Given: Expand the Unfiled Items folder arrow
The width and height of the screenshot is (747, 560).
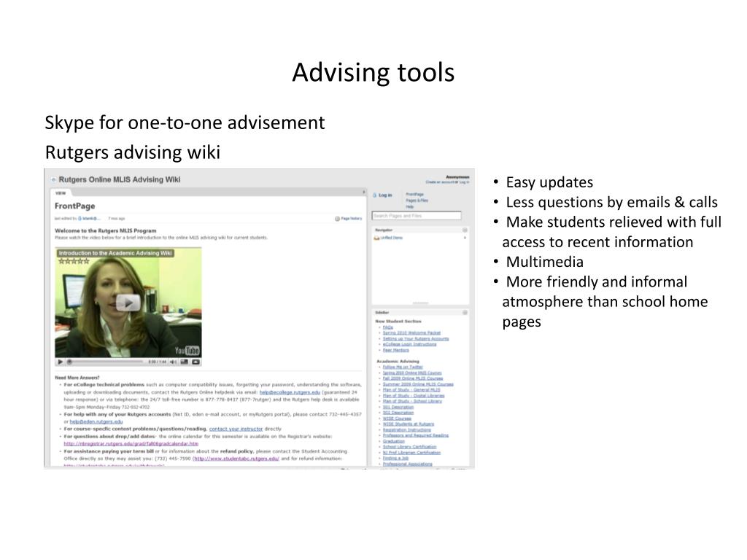Looking at the screenshot, I should pyautogui.click(x=465, y=238).
